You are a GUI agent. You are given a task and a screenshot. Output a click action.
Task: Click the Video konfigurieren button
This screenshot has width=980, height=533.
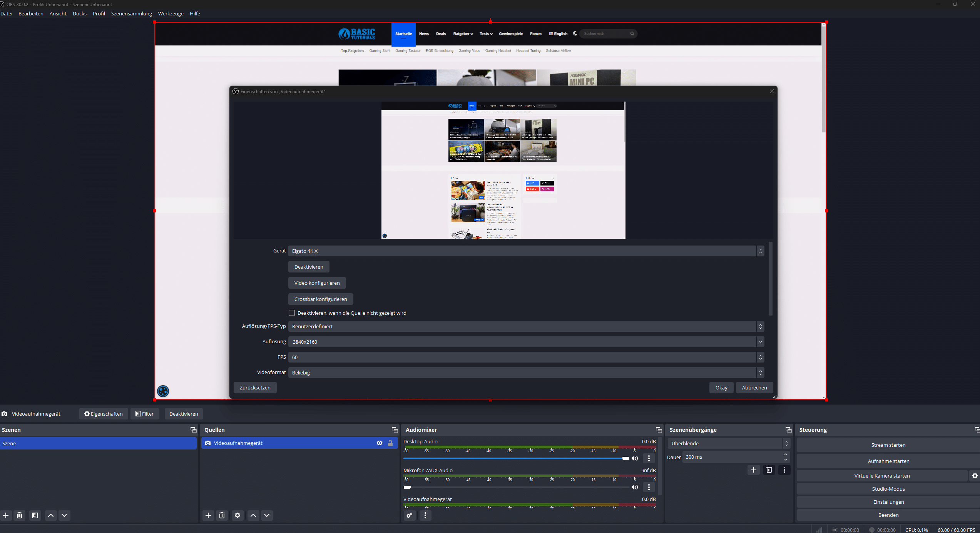317,283
